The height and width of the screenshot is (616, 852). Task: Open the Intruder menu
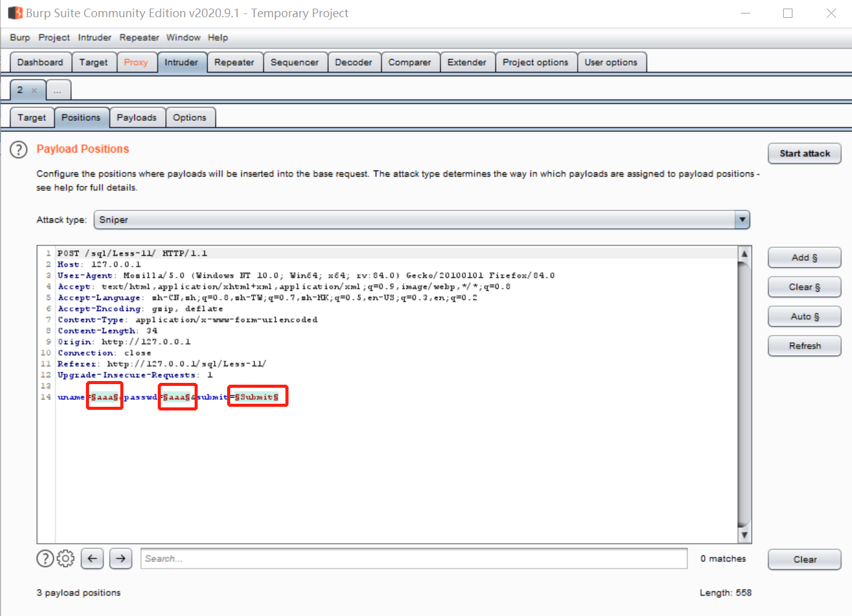point(95,37)
